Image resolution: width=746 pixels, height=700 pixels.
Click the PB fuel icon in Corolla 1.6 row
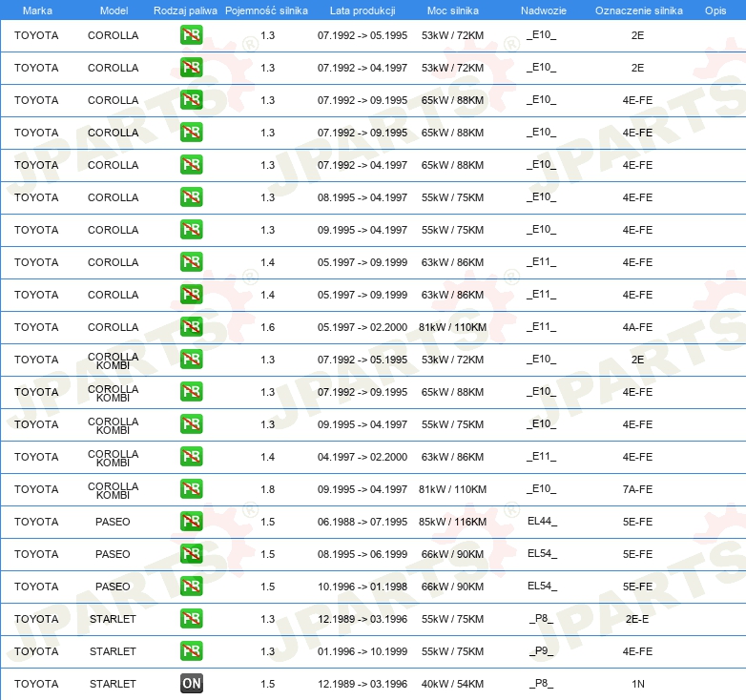(191, 327)
